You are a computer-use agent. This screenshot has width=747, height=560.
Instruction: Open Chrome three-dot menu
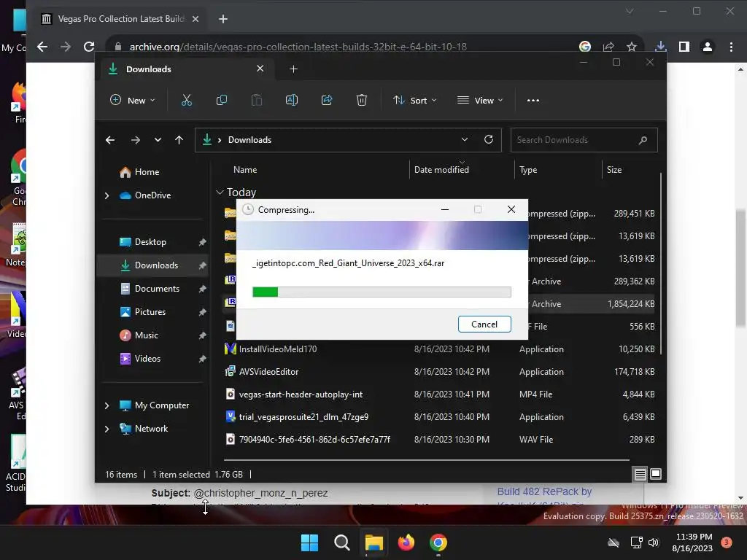click(x=731, y=47)
